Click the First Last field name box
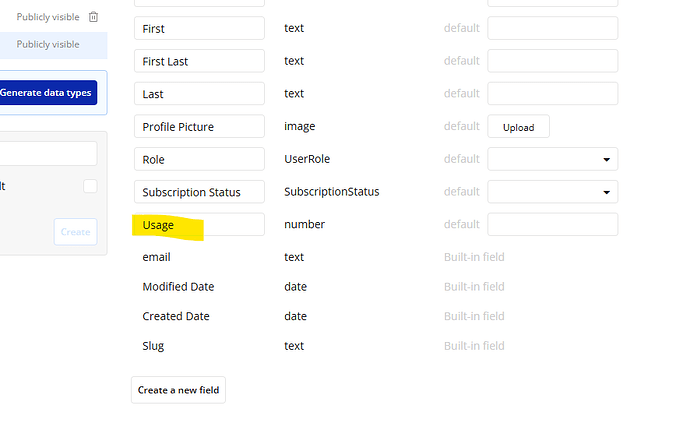Viewport: 690px width, 429px height. coord(199,61)
